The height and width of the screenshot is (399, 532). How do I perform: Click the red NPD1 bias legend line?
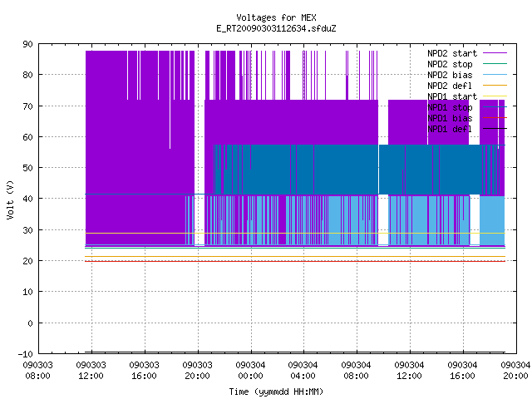pos(495,118)
